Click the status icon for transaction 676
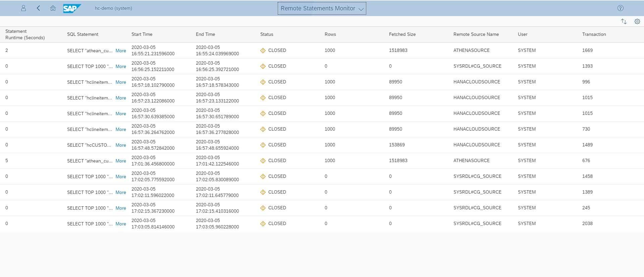 coord(263,161)
